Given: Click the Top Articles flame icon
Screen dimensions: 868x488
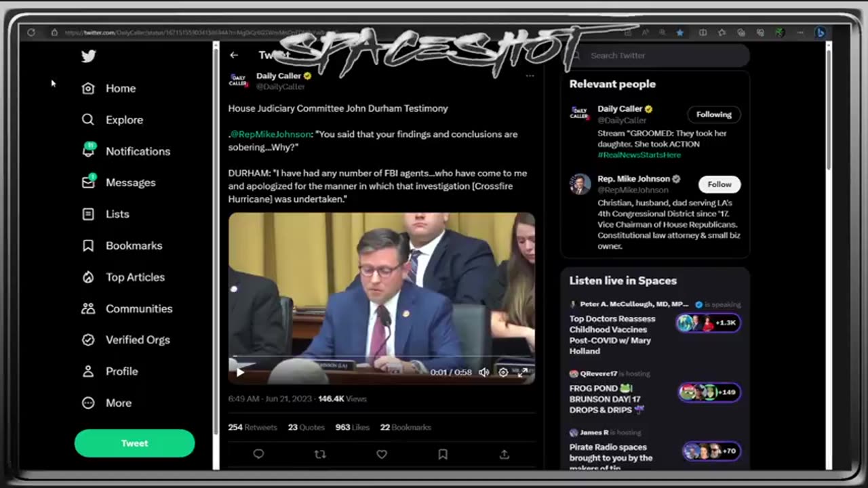Looking at the screenshot, I should point(88,277).
